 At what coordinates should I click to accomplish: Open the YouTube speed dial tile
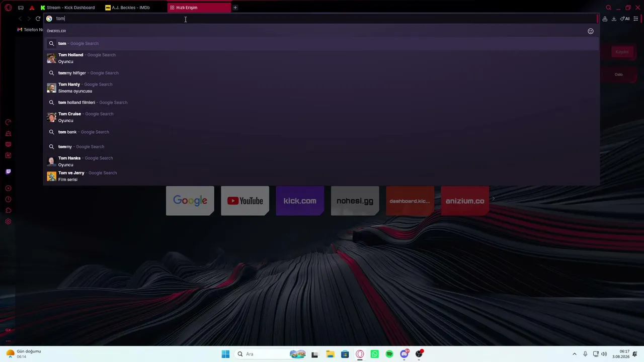tap(245, 201)
